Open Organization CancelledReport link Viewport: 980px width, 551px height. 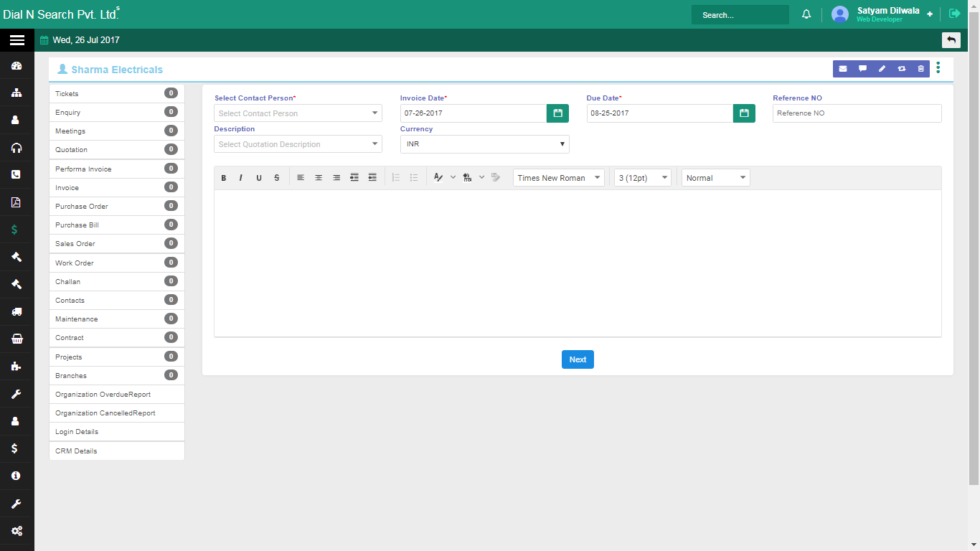[x=116, y=413]
